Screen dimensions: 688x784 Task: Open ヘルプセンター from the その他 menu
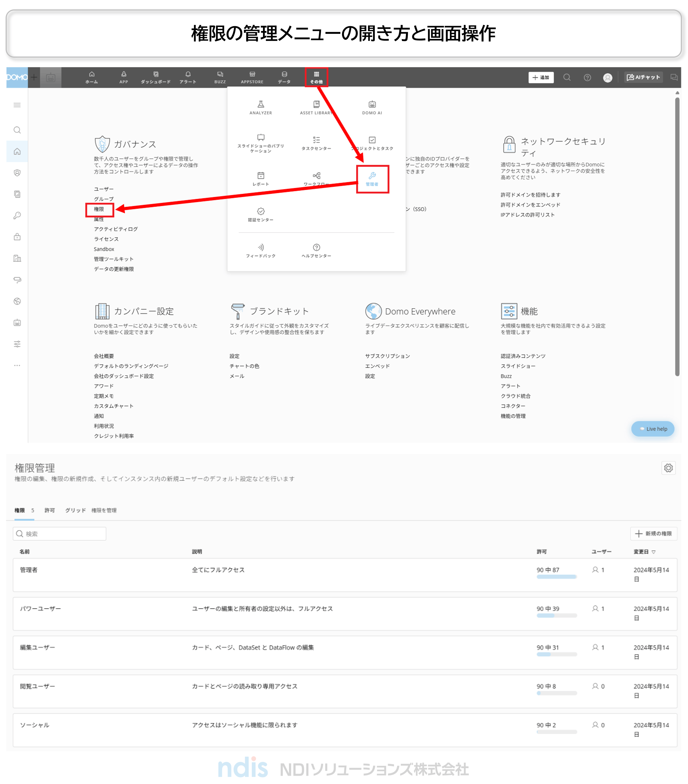316,250
